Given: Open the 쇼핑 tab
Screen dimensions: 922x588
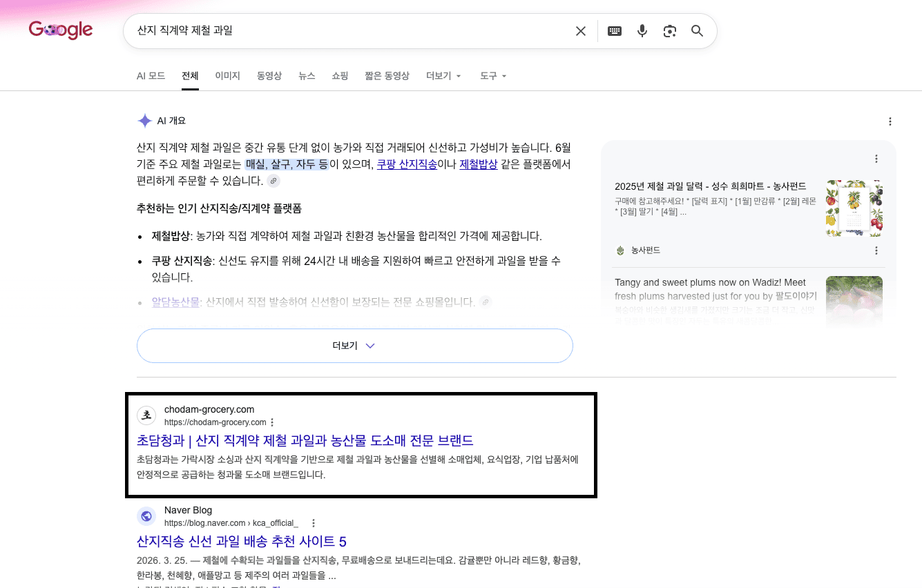Looking at the screenshot, I should [x=340, y=76].
